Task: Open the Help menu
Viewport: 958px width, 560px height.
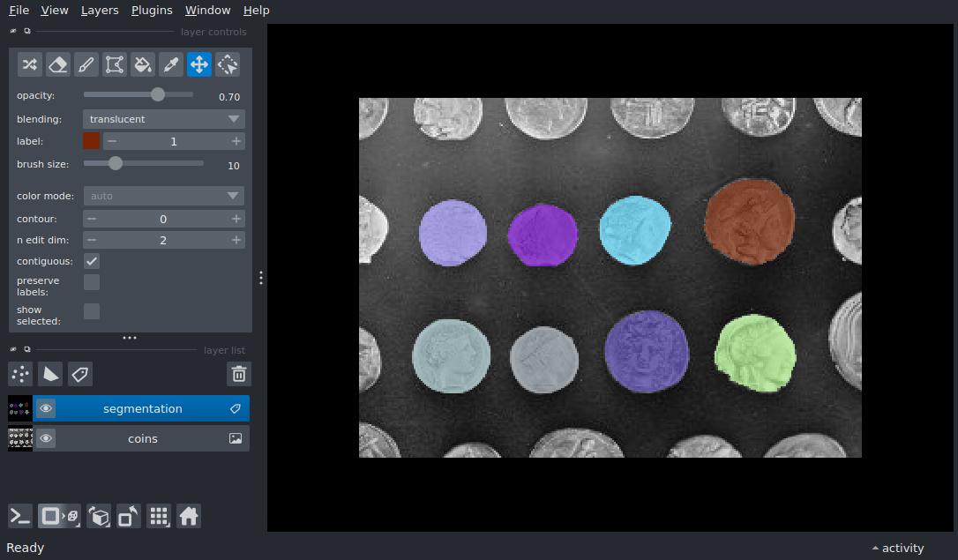Action: click(256, 11)
